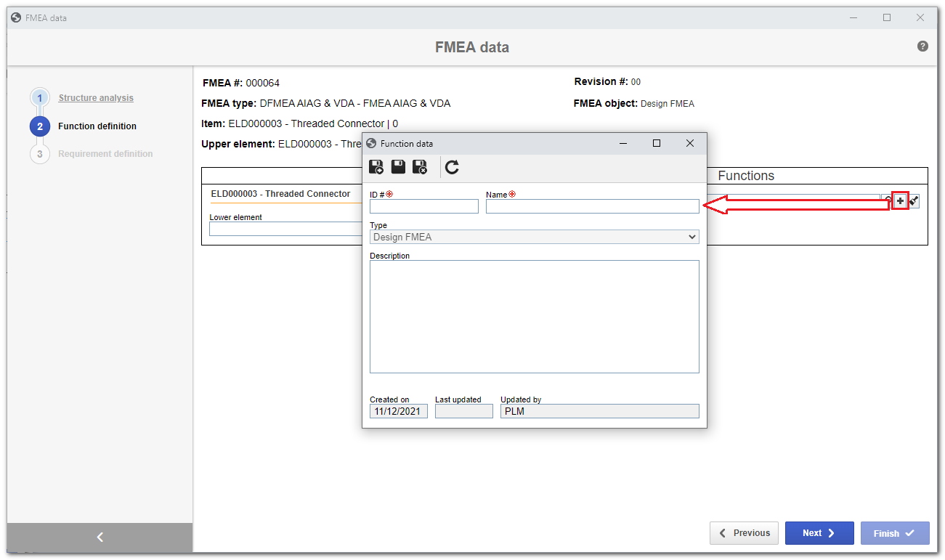The image size is (945, 560).
Task: Click the Previous button
Action: (x=744, y=533)
